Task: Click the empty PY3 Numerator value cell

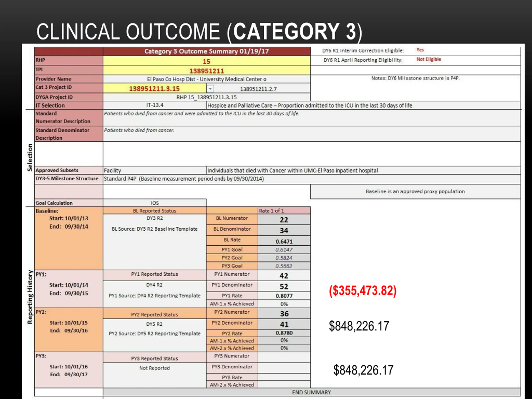Action: click(284, 357)
